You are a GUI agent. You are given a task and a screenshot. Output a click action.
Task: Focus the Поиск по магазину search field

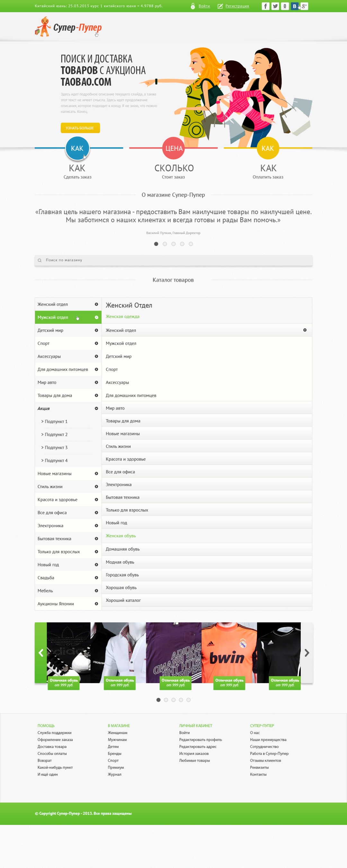click(173, 260)
